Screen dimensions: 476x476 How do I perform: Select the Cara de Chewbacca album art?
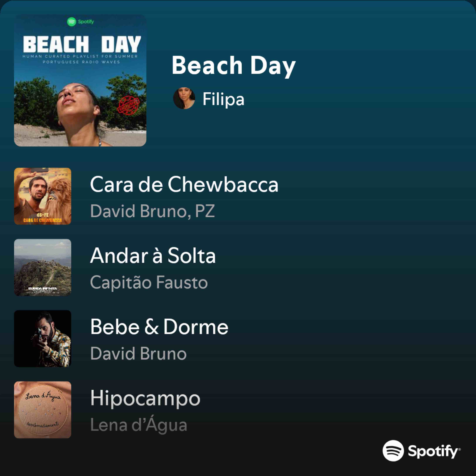tap(43, 196)
